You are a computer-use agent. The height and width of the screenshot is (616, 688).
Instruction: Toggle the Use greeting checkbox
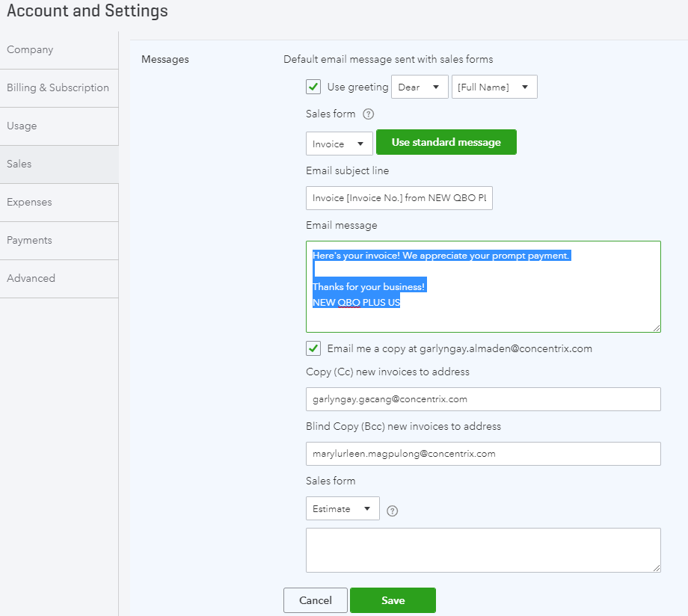(x=313, y=87)
